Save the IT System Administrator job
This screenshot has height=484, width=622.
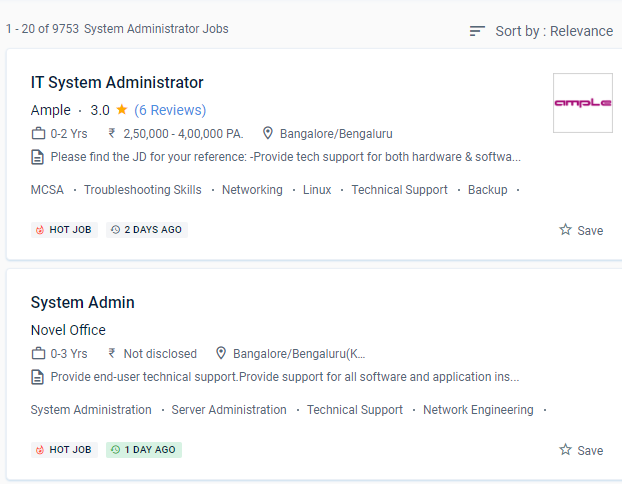[581, 230]
